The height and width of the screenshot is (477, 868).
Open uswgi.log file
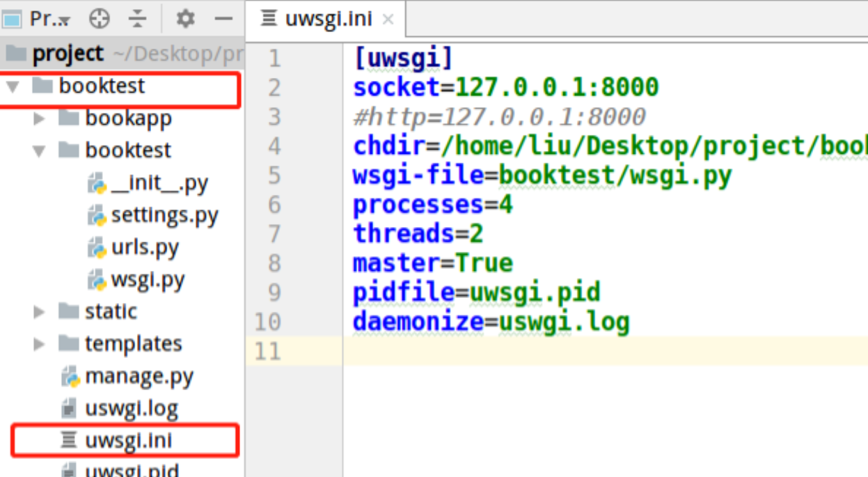[132, 409]
